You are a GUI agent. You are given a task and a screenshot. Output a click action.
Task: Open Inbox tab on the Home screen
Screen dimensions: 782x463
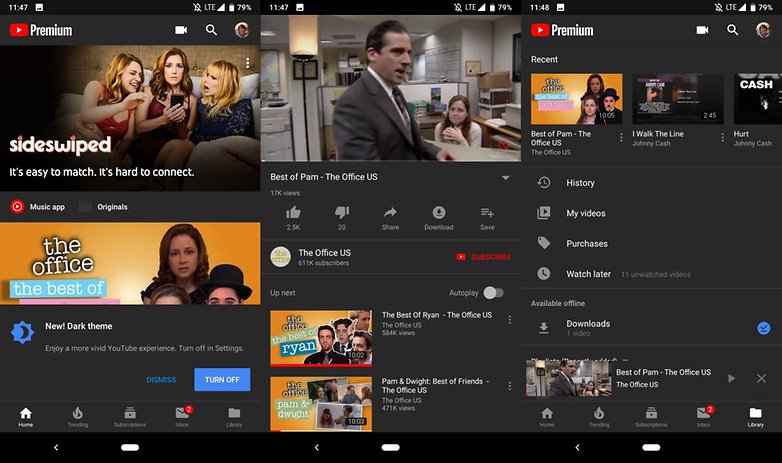point(182,417)
